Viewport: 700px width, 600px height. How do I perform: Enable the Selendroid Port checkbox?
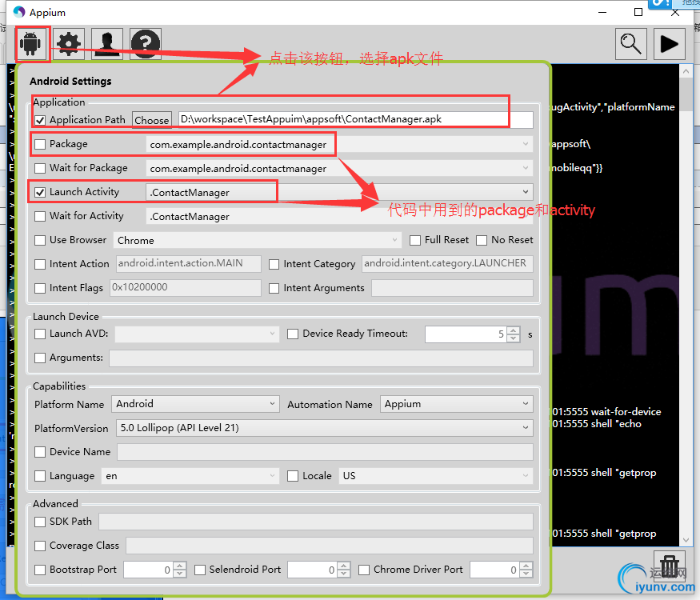point(200,570)
